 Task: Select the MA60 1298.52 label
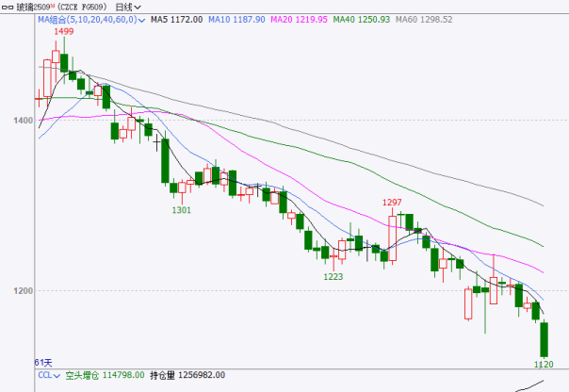click(x=424, y=20)
